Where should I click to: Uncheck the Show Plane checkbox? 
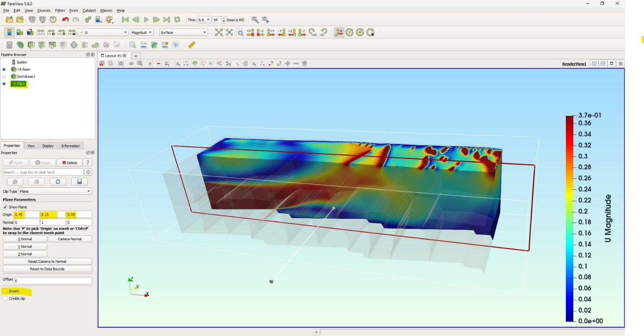coord(6,207)
